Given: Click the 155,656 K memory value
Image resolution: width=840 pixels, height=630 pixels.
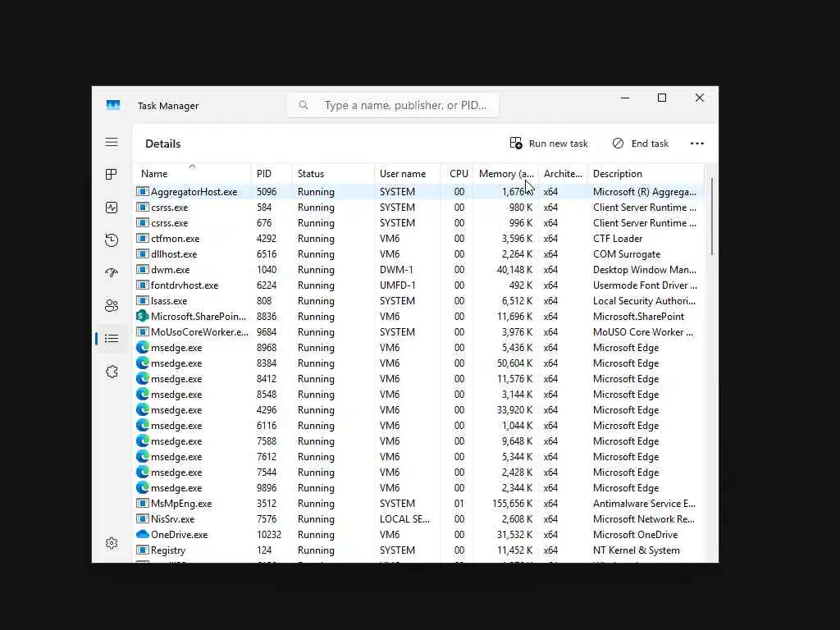Looking at the screenshot, I should tap(512, 503).
